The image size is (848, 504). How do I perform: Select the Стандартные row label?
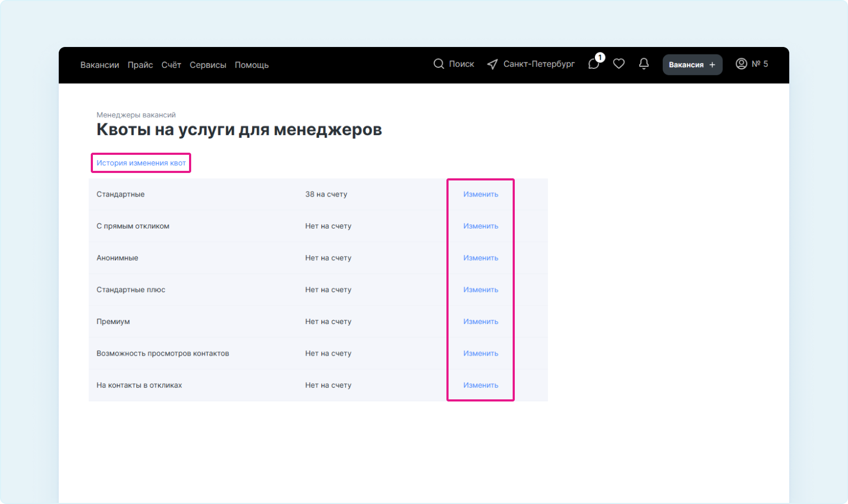coord(121,194)
